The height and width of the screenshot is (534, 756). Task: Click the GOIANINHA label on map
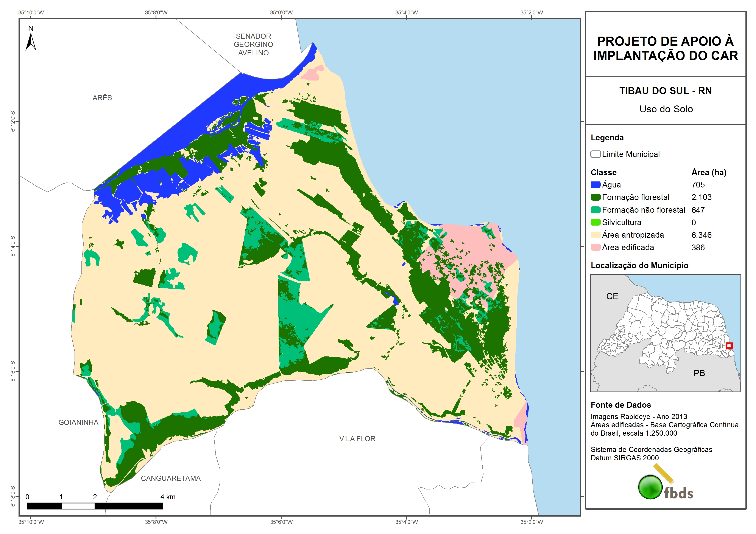point(78,423)
